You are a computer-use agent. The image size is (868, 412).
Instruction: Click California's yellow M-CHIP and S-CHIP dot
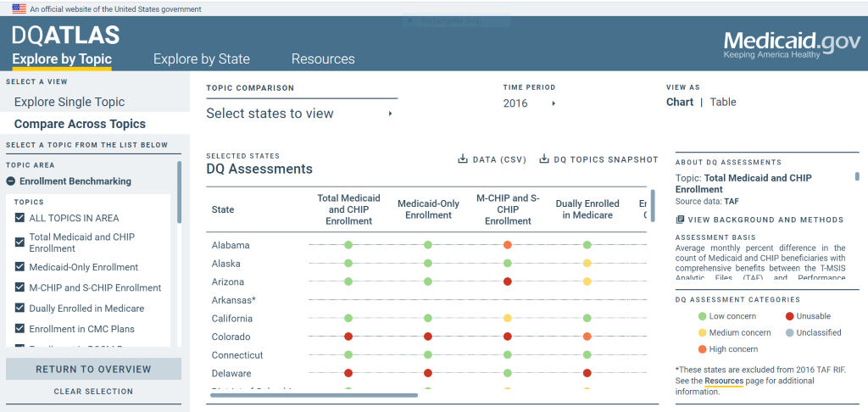click(x=508, y=318)
